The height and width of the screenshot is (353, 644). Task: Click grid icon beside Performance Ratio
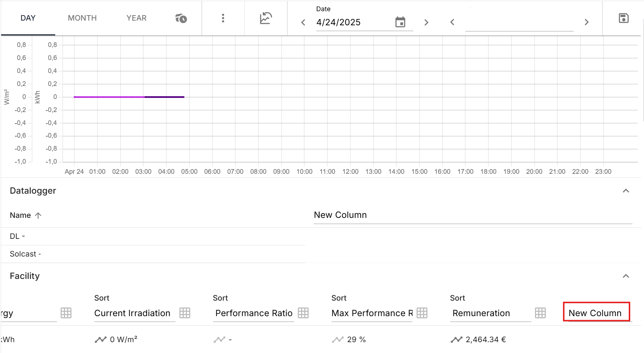click(x=303, y=313)
